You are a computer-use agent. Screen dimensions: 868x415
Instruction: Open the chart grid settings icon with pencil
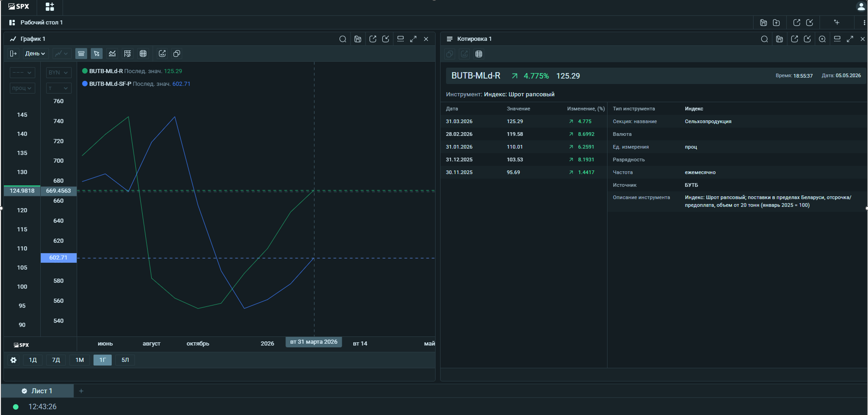127,54
